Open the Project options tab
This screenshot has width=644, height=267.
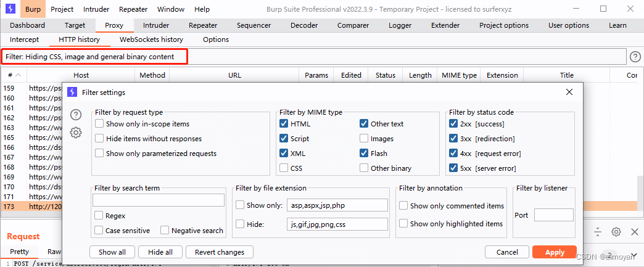504,25
